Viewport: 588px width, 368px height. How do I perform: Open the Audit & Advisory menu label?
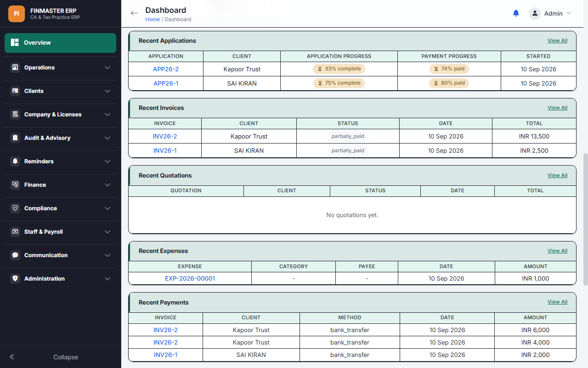47,138
